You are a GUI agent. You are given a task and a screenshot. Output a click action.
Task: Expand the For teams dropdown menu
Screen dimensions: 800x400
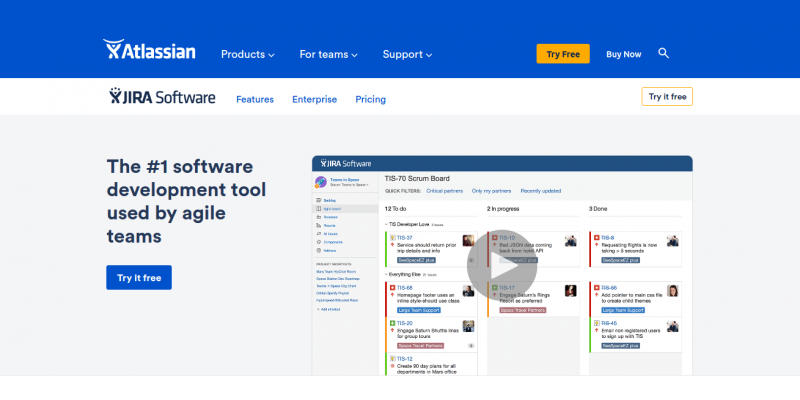(329, 54)
